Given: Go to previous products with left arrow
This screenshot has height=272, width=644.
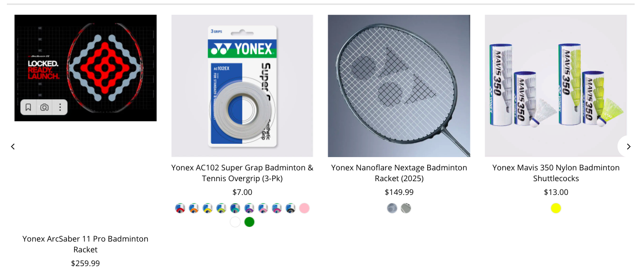Looking at the screenshot, I should point(13,146).
